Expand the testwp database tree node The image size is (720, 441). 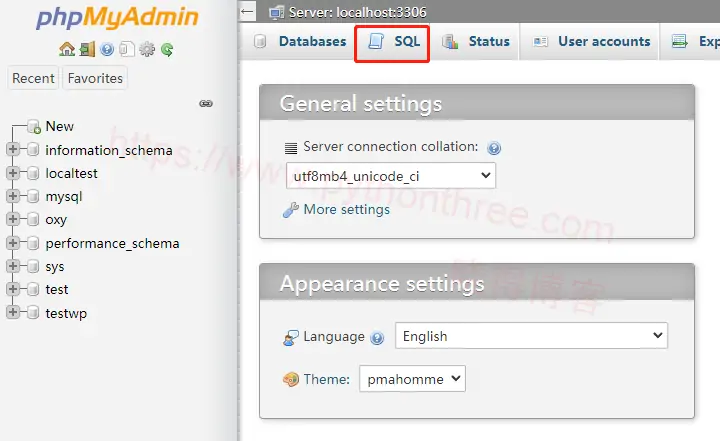[x=13, y=313]
